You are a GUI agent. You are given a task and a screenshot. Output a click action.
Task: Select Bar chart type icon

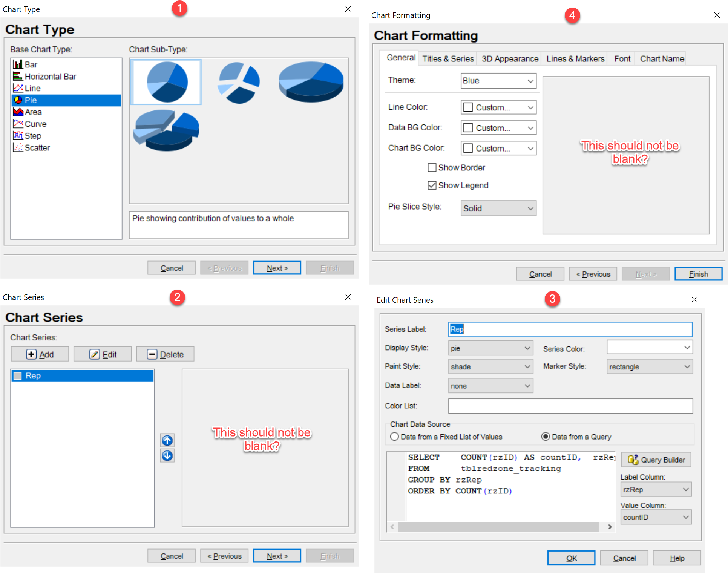(x=18, y=64)
